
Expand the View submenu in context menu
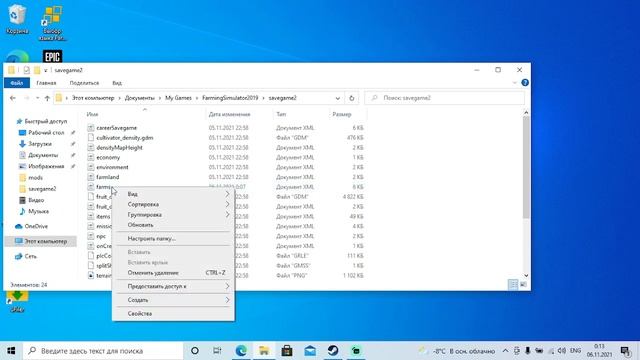coord(173,194)
